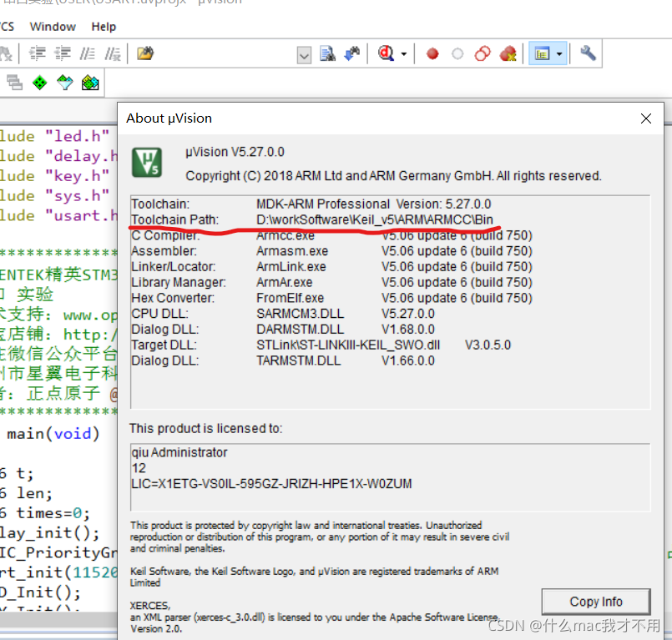Image resolution: width=672 pixels, height=640 pixels.
Task: Click 'Armasm.exe' in the Assembler row
Action: point(292,251)
